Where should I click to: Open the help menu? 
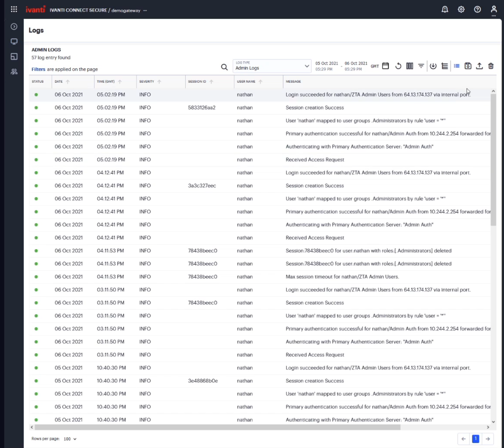[x=478, y=9]
